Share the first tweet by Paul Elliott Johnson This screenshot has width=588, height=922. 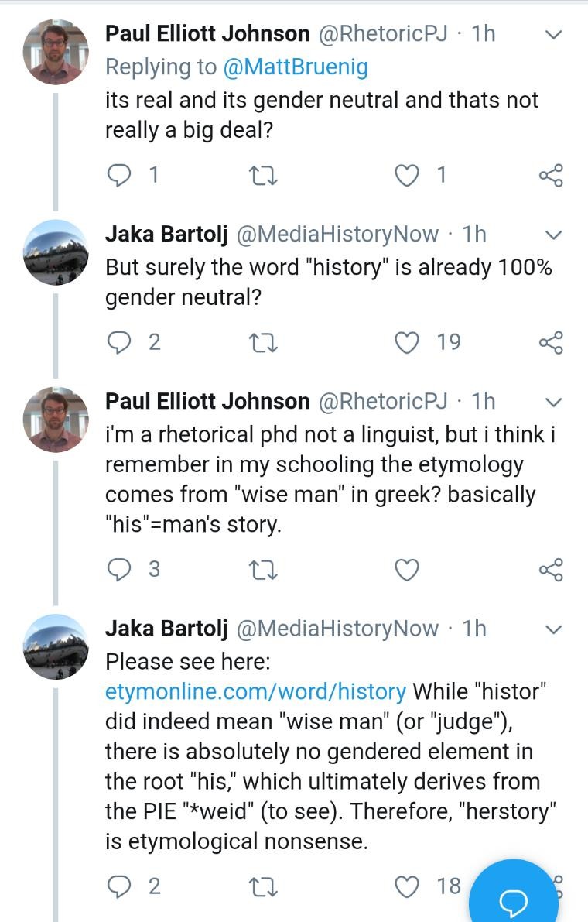pyautogui.click(x=550, y=177)
